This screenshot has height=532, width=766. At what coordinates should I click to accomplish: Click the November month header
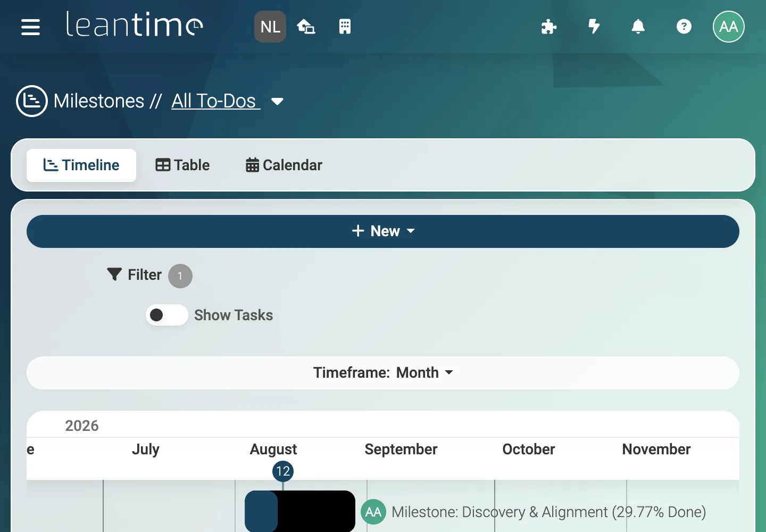(x=656, y=450)
